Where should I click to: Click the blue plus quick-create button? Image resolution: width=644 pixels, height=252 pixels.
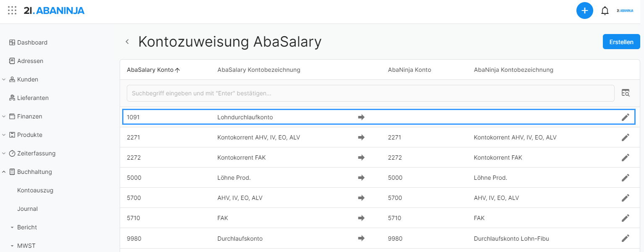pyautogui.click(x=584, y=10)
